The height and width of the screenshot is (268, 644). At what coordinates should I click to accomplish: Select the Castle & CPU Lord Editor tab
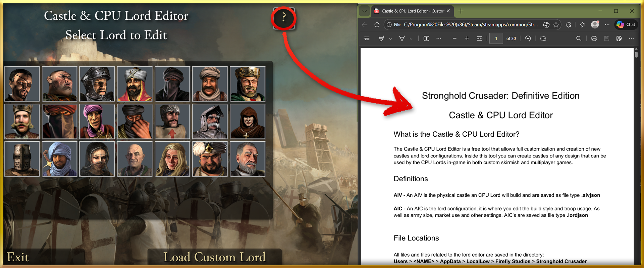coord(412,11)
